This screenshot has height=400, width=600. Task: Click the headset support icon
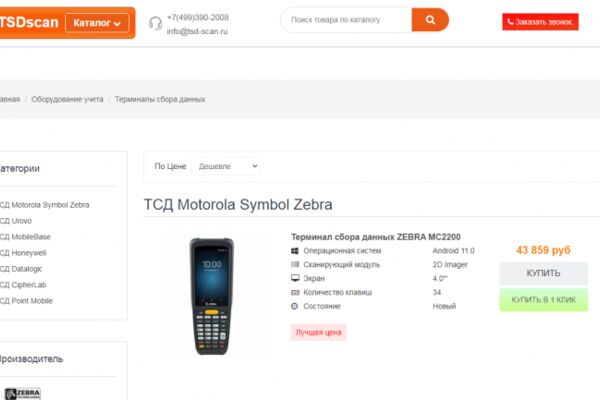click(x=155, y=23)
